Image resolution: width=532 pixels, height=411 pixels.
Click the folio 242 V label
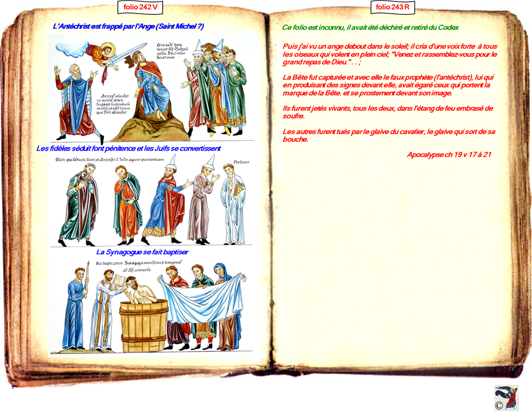pos(140,7)
